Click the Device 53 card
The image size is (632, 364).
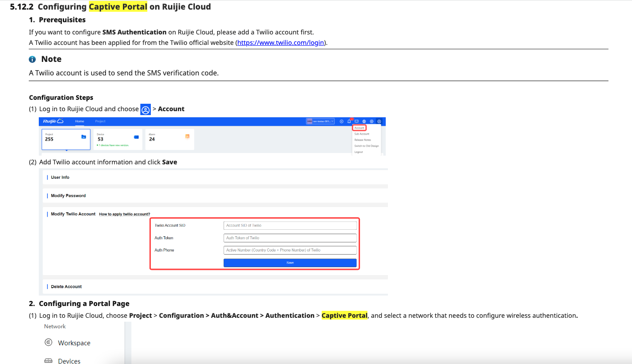click(118, 139)
